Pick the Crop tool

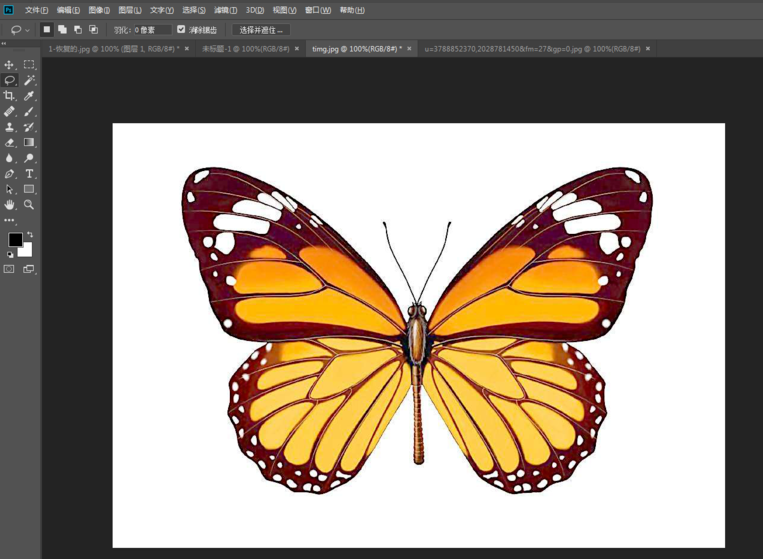(x=10, y=96)
